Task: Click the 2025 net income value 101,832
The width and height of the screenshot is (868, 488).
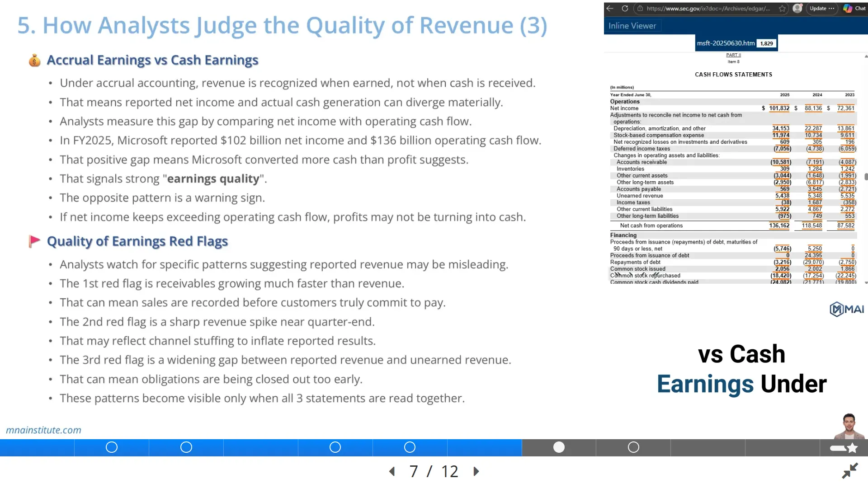Action: [x=779, y=108]
